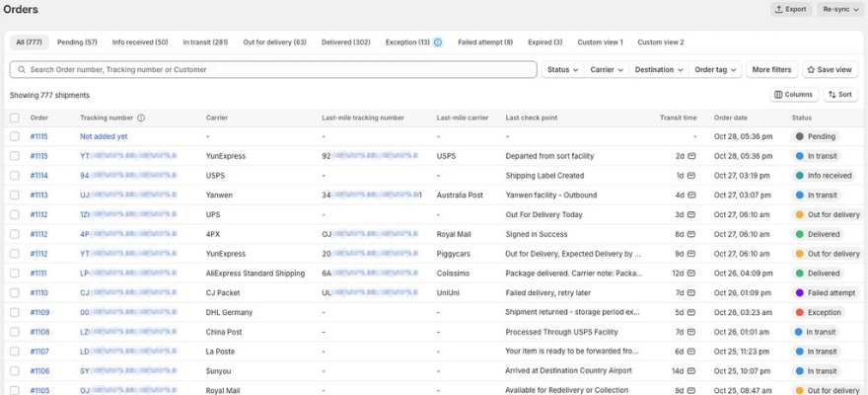This screenshot has width=868, height=395.
Task: Click the 'Colissimo' last-mile carrier cell
Action: pyautogui.click(x=453, y=274)
